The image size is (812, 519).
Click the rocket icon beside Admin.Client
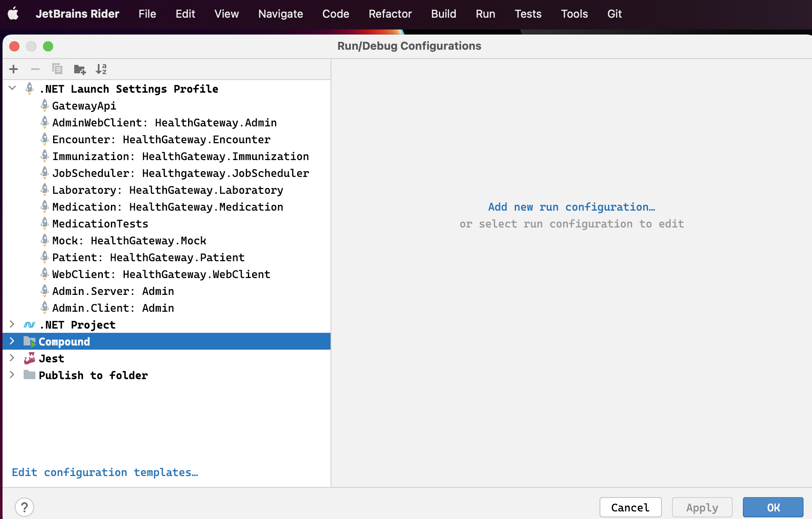pyautogui.click(x=45, y=308)
